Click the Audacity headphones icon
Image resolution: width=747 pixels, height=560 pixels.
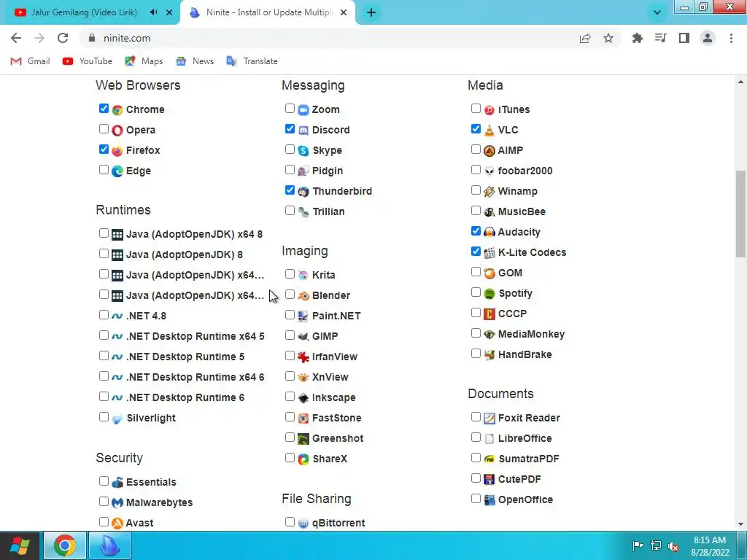(x=489, y=233)
